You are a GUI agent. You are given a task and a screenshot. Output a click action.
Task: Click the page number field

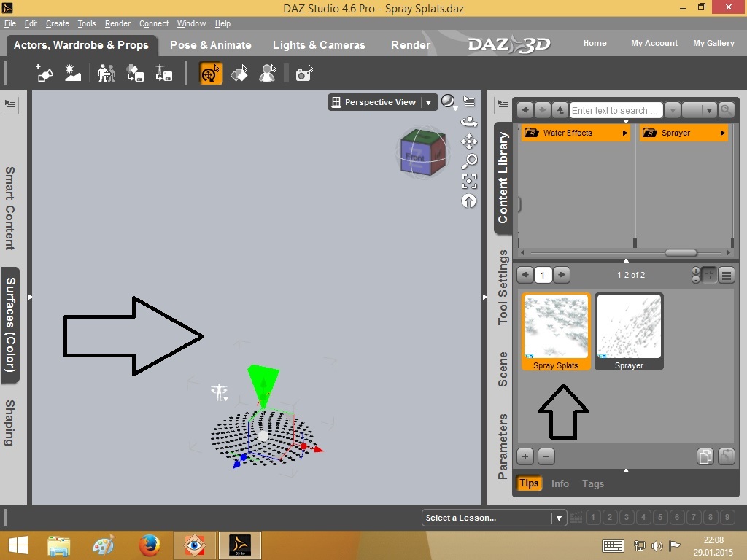pos(543,275)
